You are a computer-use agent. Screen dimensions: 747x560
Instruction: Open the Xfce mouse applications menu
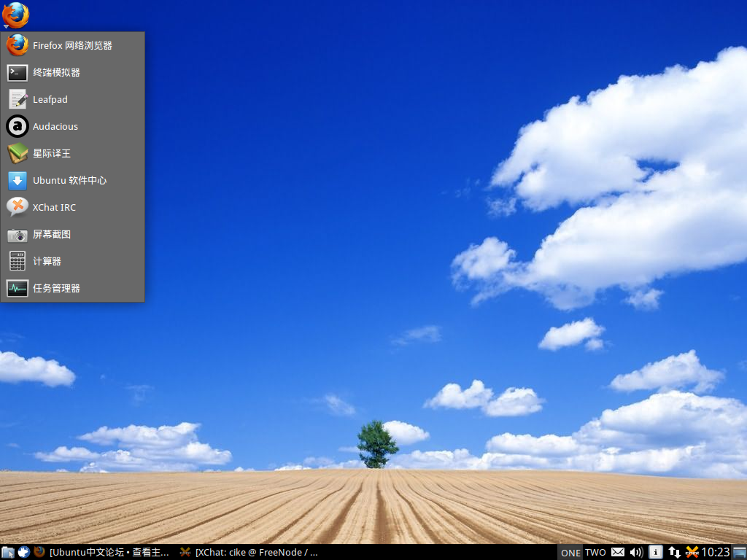click(24, 553)
